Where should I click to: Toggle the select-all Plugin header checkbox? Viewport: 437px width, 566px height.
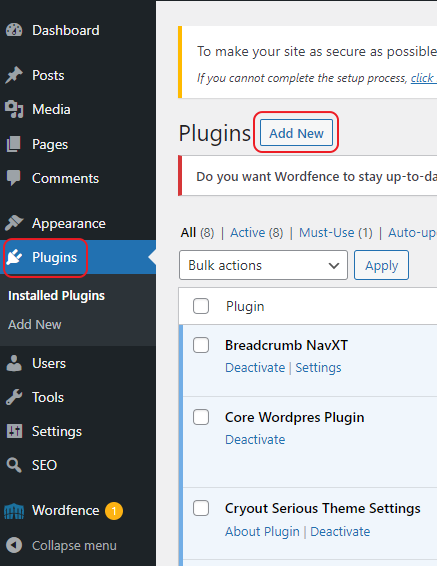[201, 306]
